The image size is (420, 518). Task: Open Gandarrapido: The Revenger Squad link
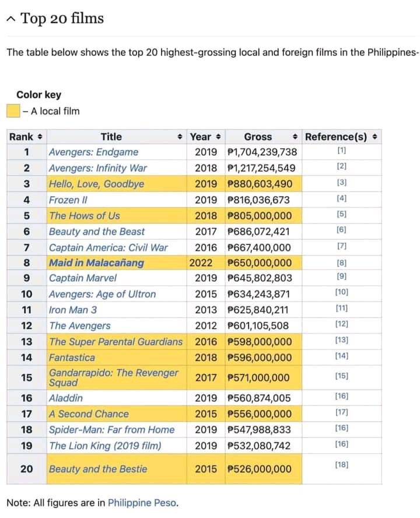113,377
